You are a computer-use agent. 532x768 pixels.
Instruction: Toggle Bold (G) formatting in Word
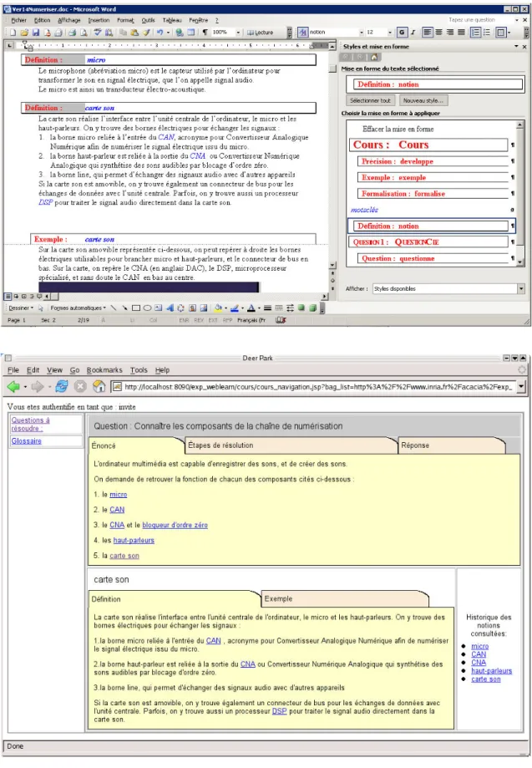point(402,33)
